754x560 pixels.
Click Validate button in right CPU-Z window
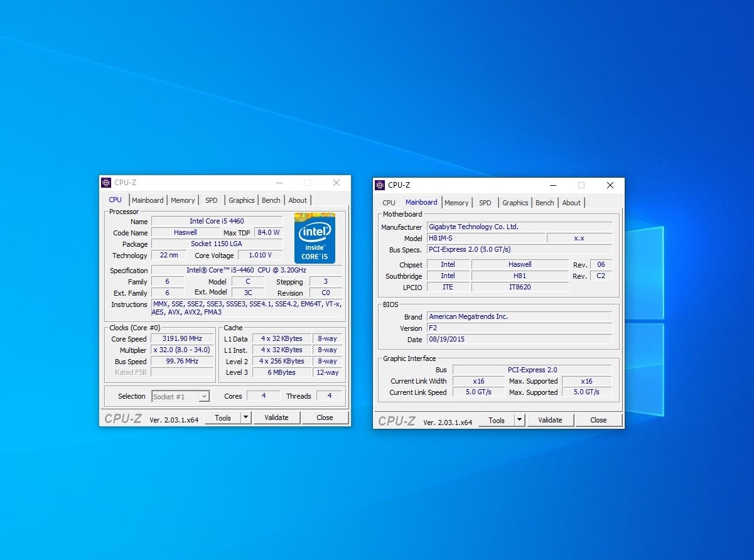coord(550,420)
